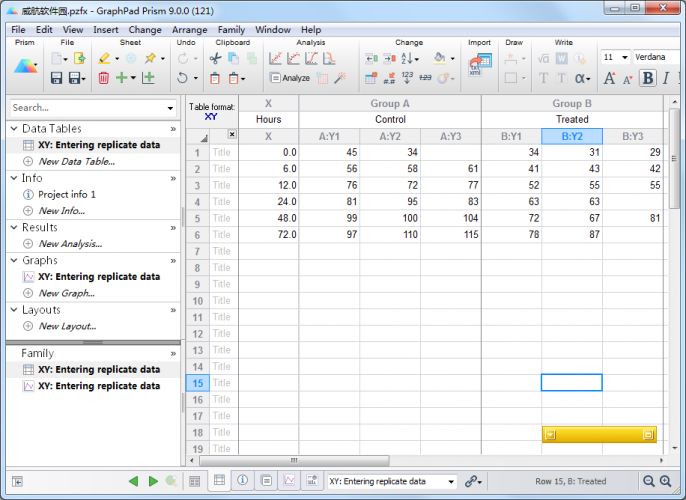Click the Import txt/xml file icon
The width and height of the screenshot is (686, 500).
coord(480,65)
